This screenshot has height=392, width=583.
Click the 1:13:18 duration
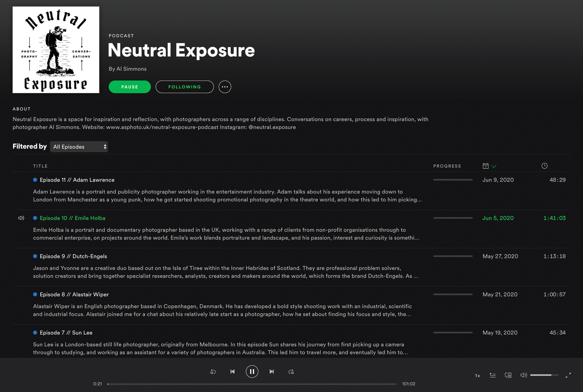point(555,256)
